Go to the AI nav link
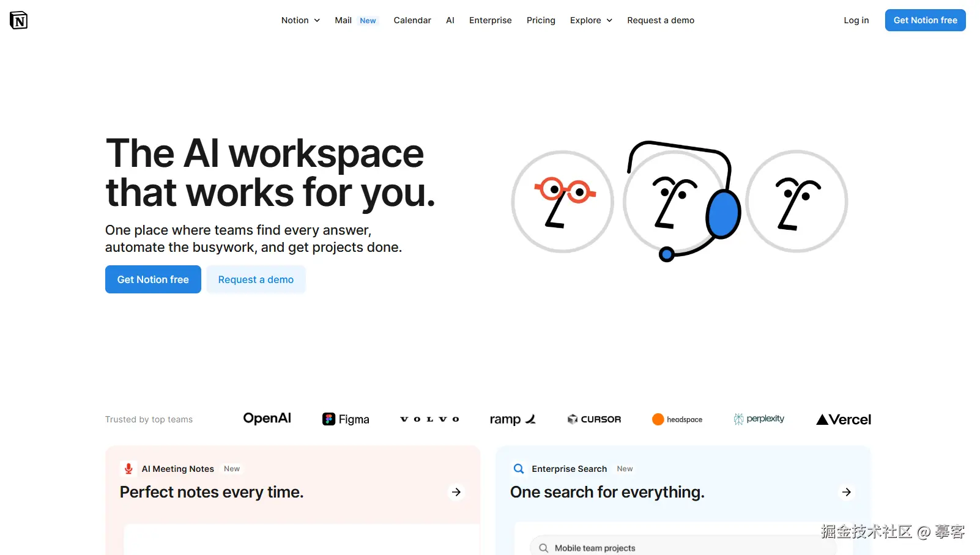This screenshot has width=980, height=555. tap(450, 20)
